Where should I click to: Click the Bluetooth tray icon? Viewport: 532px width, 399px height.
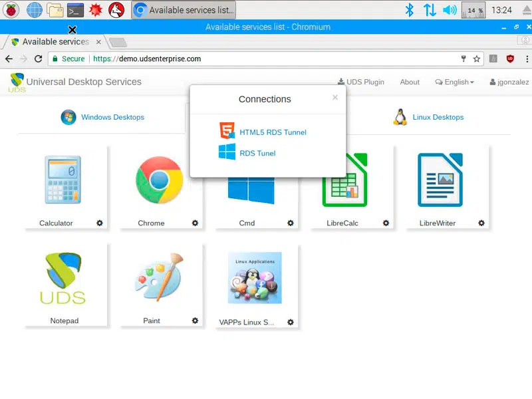pyautogui.click(x=410, y=10)
